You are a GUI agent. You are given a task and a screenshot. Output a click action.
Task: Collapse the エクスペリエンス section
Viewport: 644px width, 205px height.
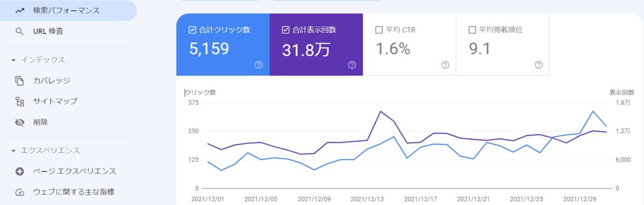pyautogui.click(x=13, y=151)
